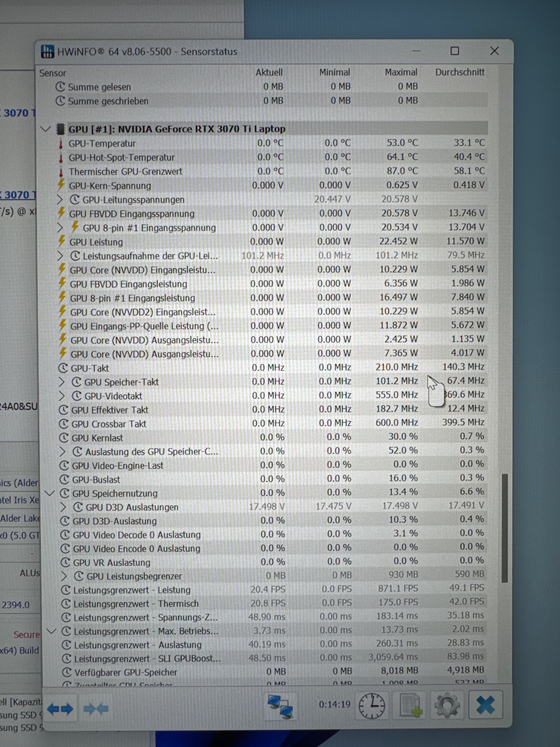
Task: Select the GPU Kernlast sensor row
Action: (x=97, y=438)
